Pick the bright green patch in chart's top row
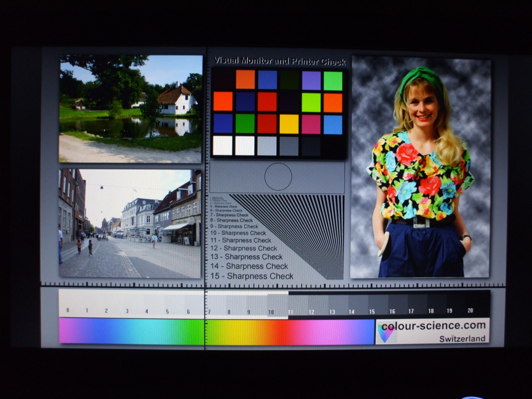The width and height of the screenshot is (532, 399). (333, 81)
